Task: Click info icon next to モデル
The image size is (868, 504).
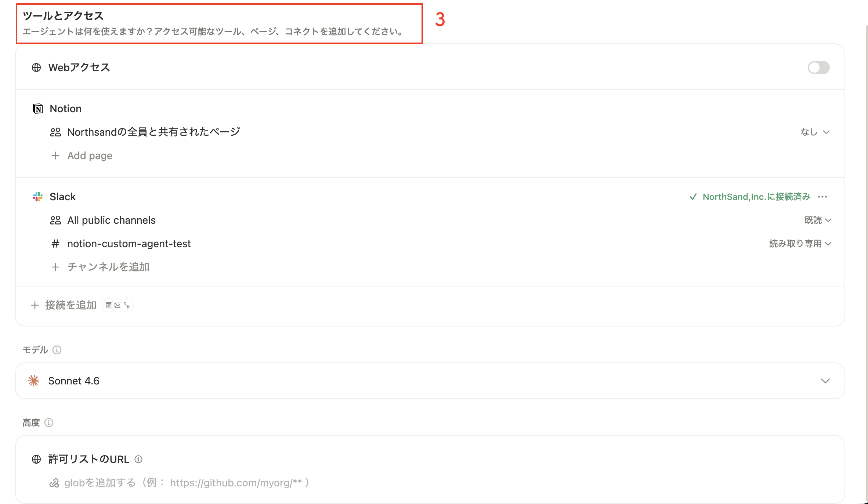Action: point(57,350)
